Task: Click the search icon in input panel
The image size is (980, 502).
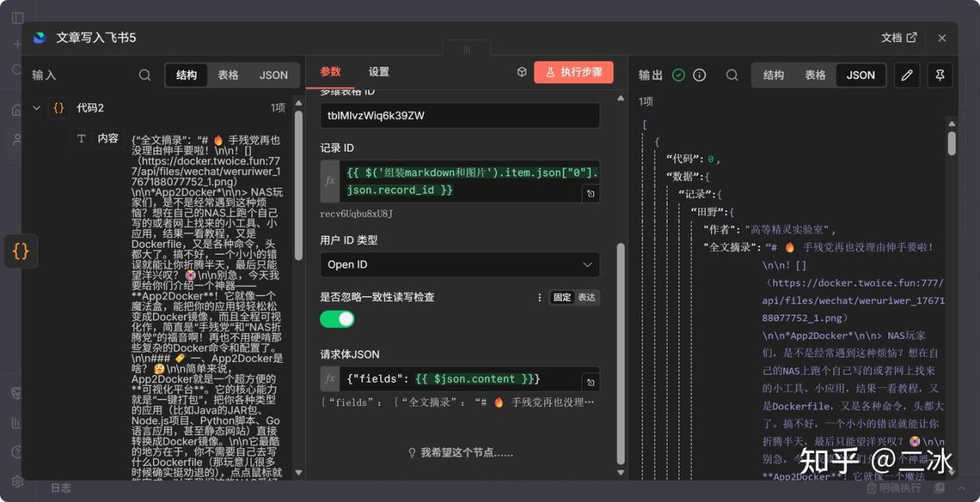Action: coord(145,75)
